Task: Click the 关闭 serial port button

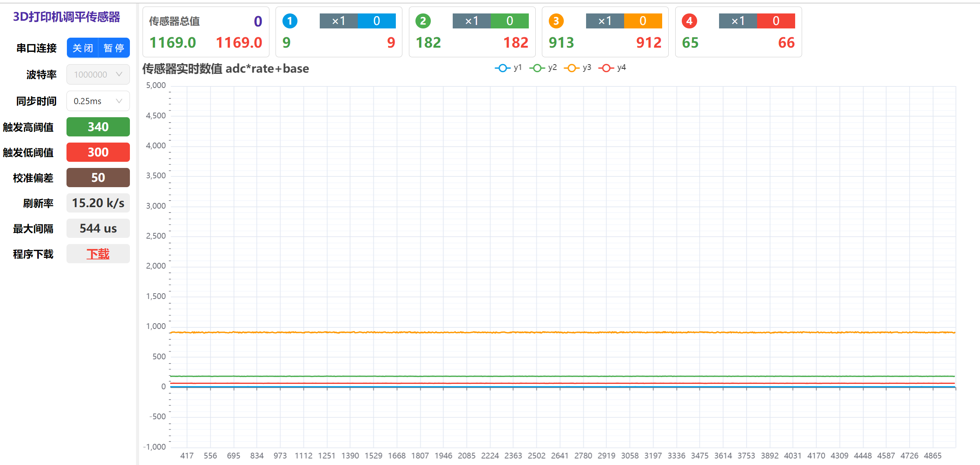Action: 83,48
